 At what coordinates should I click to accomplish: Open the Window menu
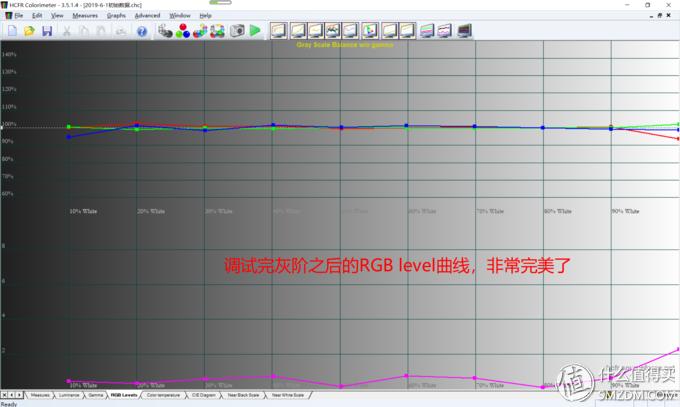(180, 16)
